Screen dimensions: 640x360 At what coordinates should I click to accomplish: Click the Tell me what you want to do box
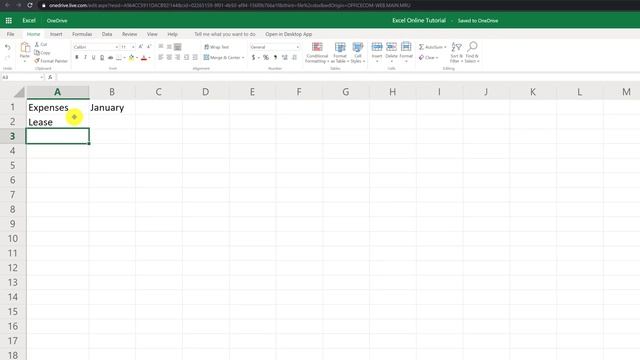point(224,34)
